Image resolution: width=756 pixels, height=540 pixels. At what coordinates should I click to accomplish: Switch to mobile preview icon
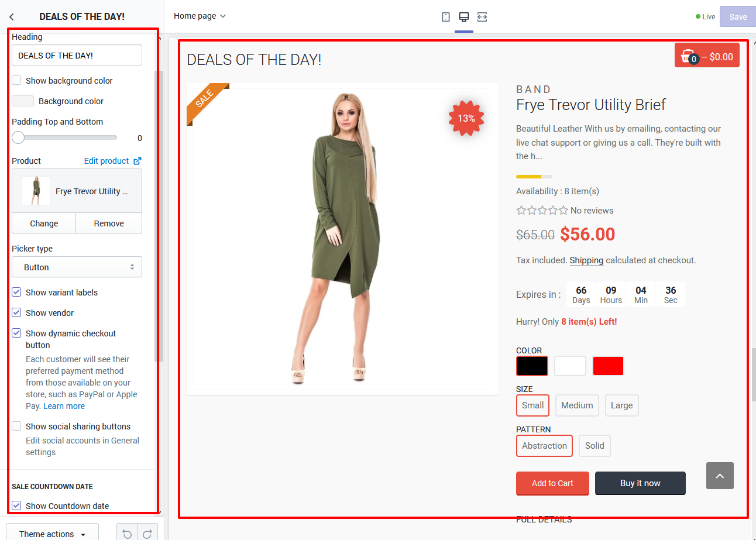point(446,17)
